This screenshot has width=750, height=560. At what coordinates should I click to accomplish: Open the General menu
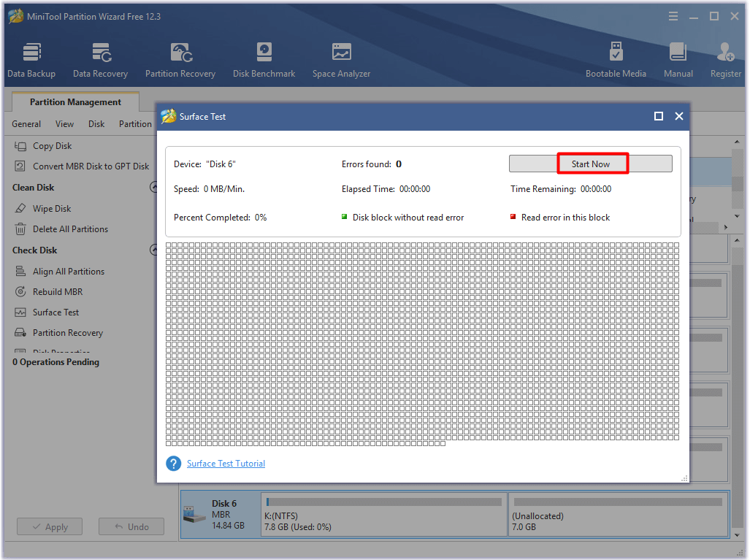click(x=26, y=124)
